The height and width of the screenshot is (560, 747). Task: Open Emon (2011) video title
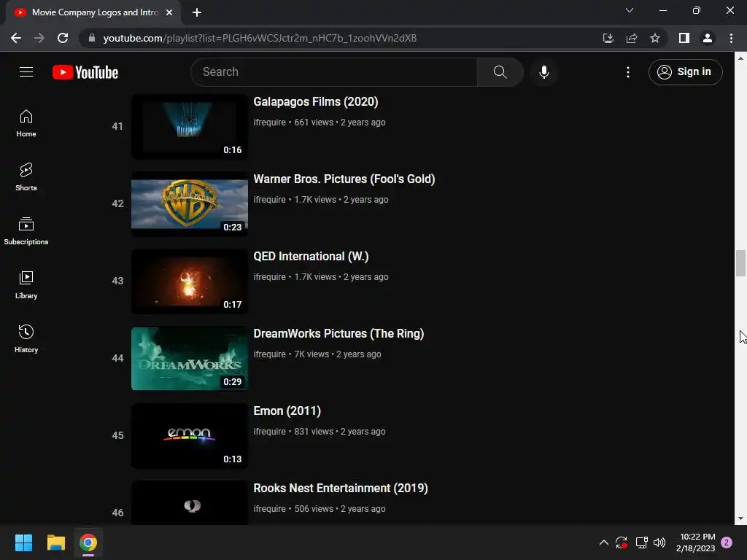(x=287, y=411)
